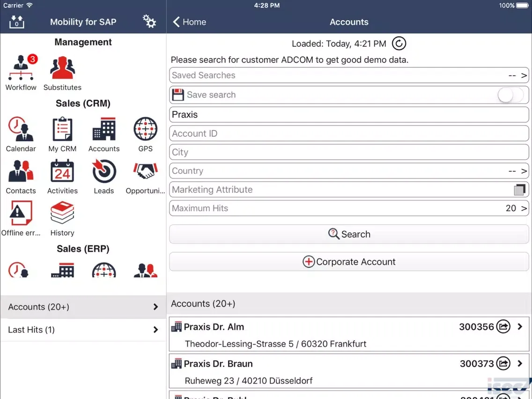Screen dimensions: 532x399
Task: Open the Opportunities handshake icon
Action: click(x=145, y=171)
